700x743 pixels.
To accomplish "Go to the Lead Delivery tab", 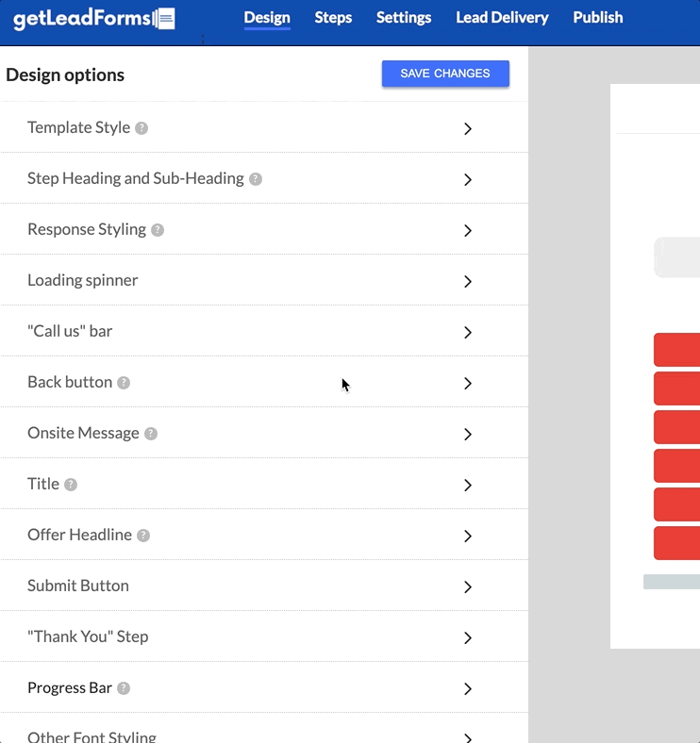I will pyautogui.click(x=502, y=18).
